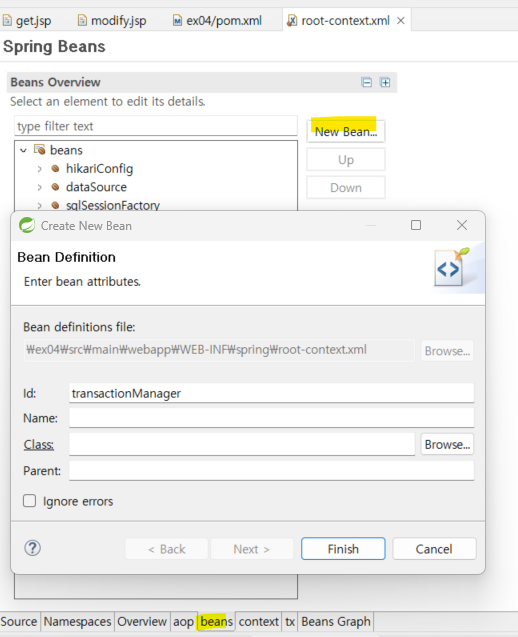This screenshot has width=518, height=637.
Task: Click the New Bean... button
Action: pyautogui.click(x=346, y=131)
